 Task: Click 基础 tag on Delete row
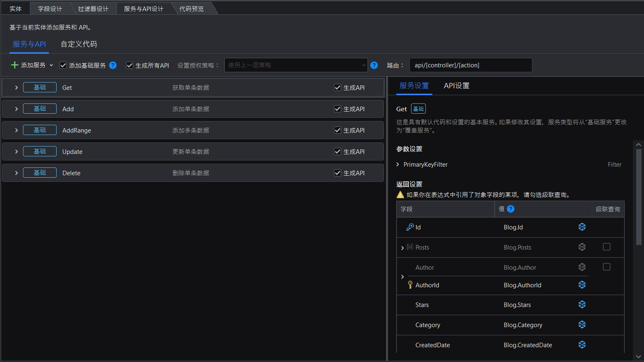point(40,172)
